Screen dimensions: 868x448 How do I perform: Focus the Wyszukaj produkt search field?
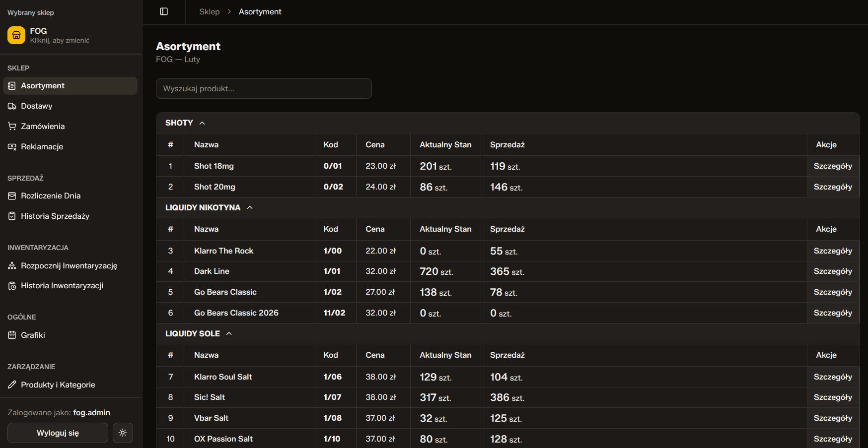264,89
